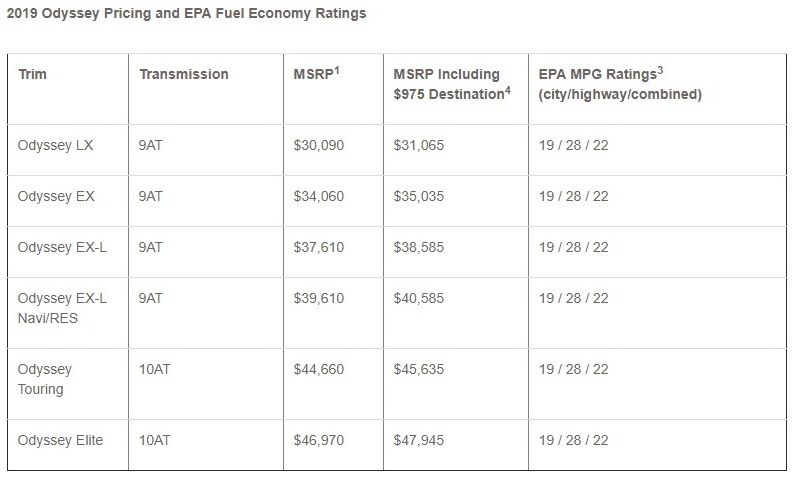Click the "Trim" column header
This screenshot has width=795, height=480.
[32, 74]
